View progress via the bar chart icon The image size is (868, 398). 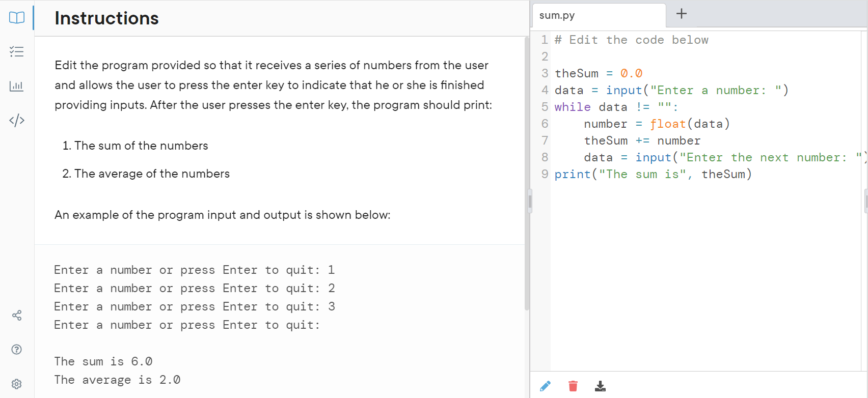click(x=16, y=86)
